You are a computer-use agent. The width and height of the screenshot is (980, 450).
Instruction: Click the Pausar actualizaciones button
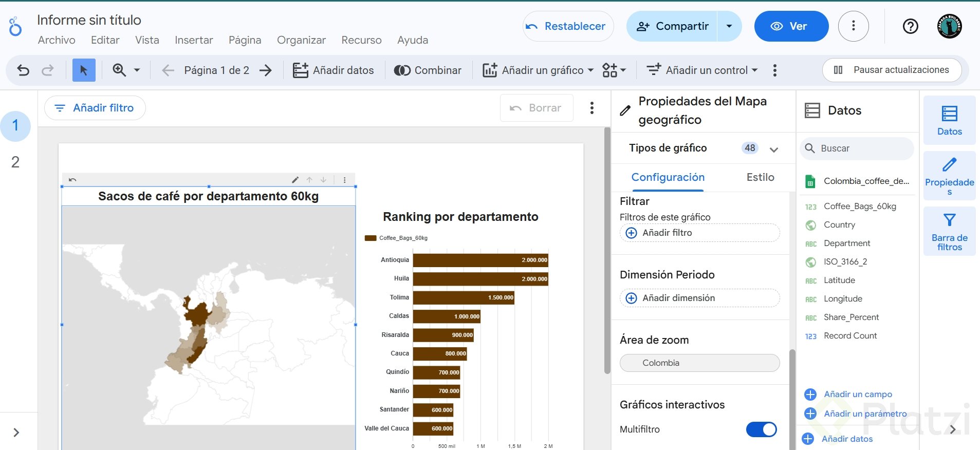click(x=892, y=70)
